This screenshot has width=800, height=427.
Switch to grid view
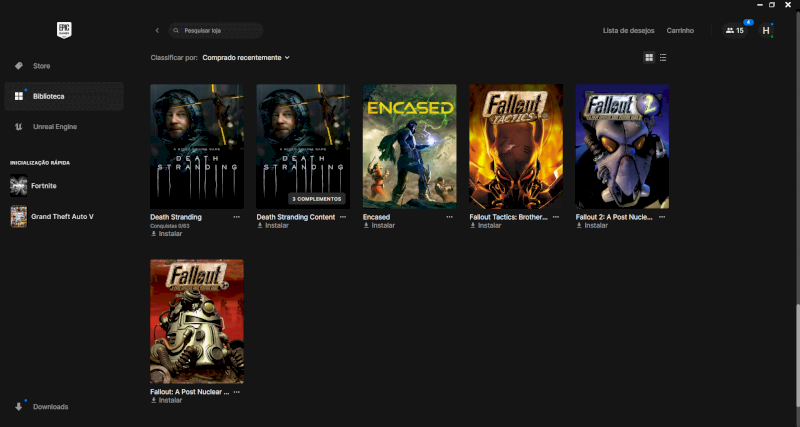coord(649,58)
